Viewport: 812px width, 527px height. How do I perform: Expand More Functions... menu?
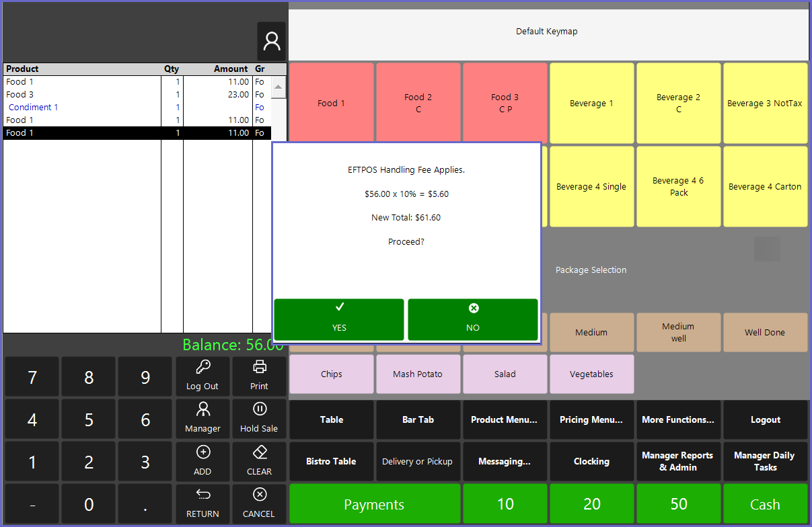(678, 420)
